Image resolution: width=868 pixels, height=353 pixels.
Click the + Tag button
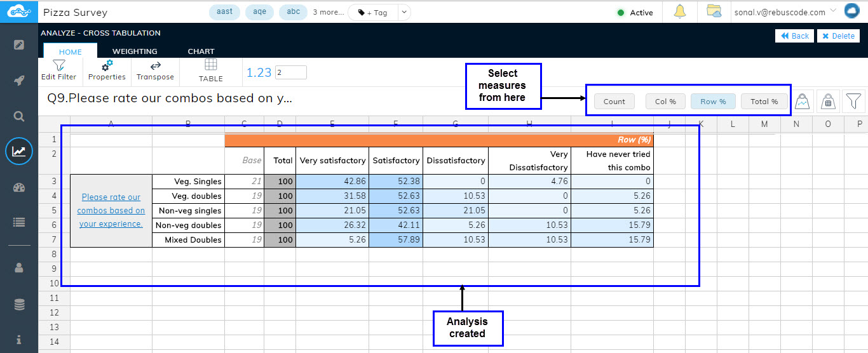point(372,12)
